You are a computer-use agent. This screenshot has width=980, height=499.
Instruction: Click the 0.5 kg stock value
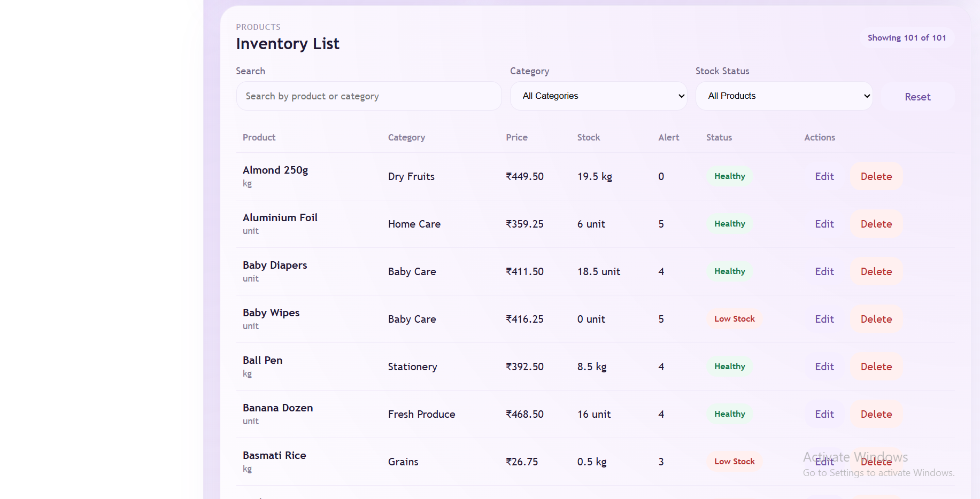592,462
